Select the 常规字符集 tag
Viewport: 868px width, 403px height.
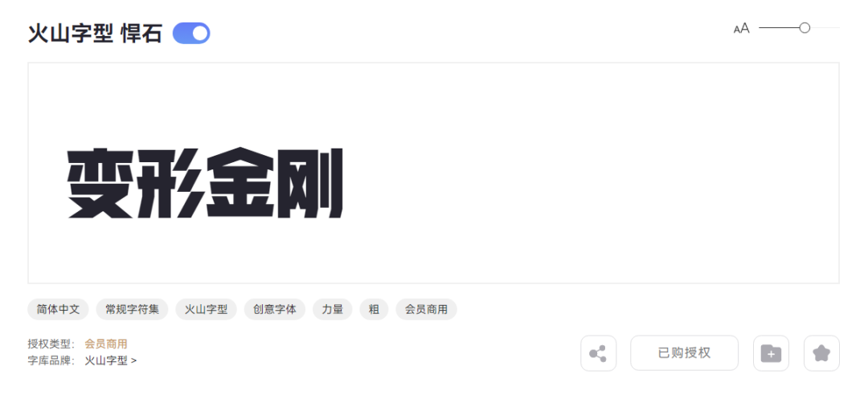coord(133,310)
